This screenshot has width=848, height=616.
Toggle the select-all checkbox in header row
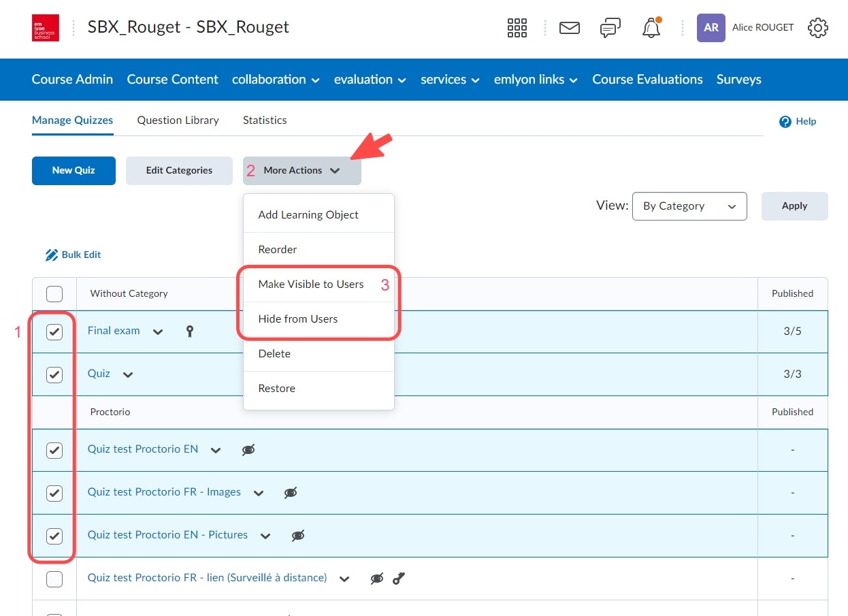(54, 294)
